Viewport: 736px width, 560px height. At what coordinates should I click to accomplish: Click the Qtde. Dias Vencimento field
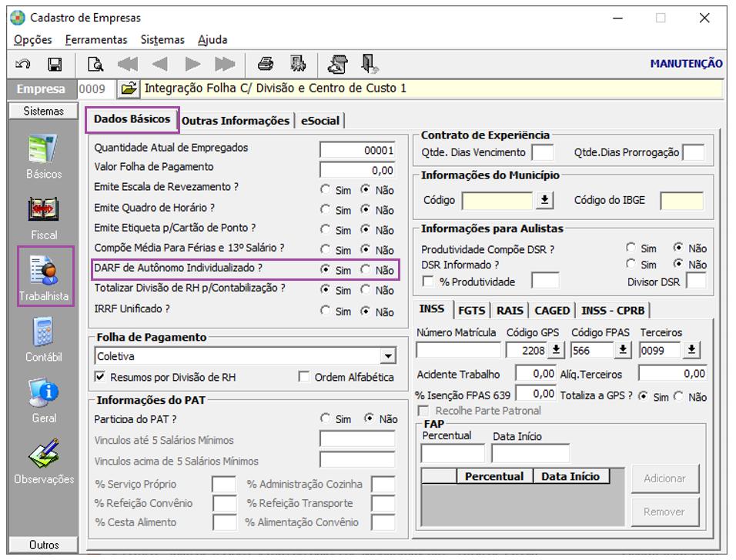click(x=542, y=153)
